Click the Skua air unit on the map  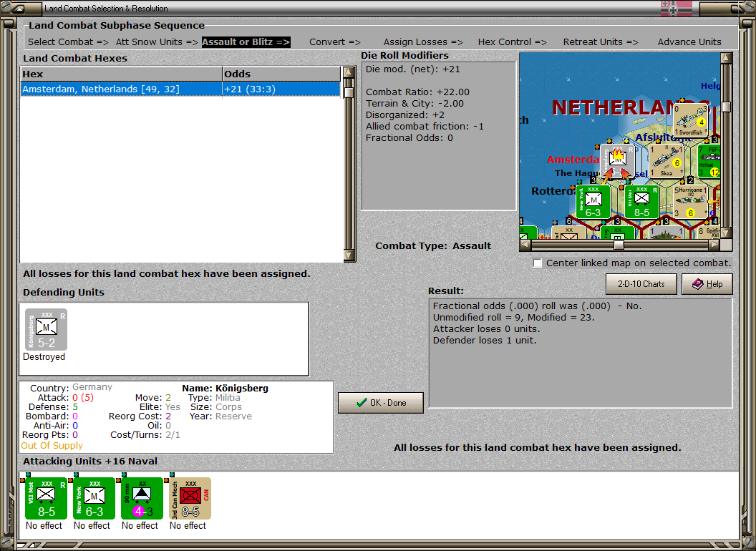(x=666, y=160)
